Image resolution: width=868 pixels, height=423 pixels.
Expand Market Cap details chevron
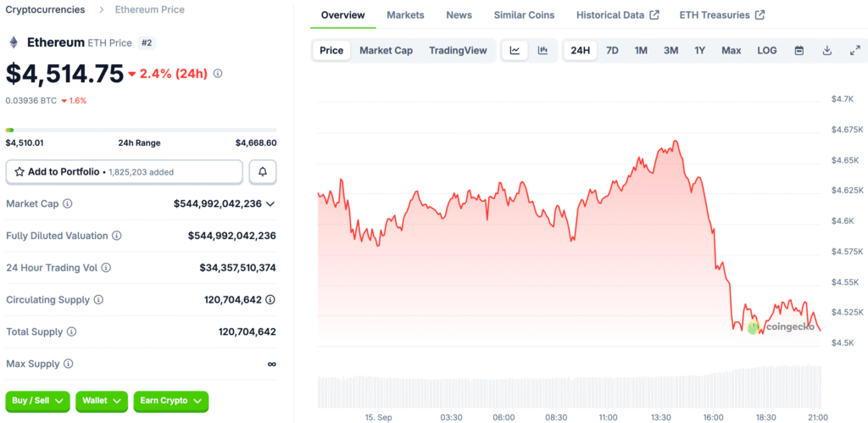click(x=270, y=204)
